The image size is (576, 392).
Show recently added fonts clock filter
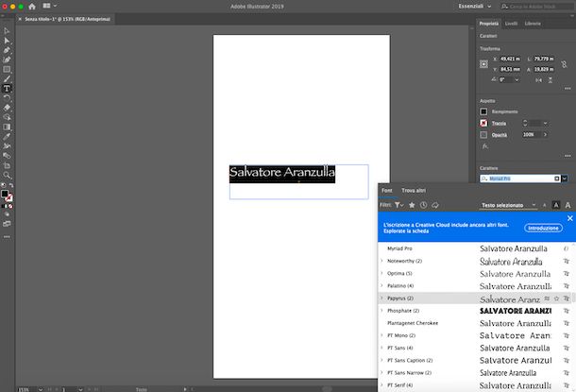point(424,205)
